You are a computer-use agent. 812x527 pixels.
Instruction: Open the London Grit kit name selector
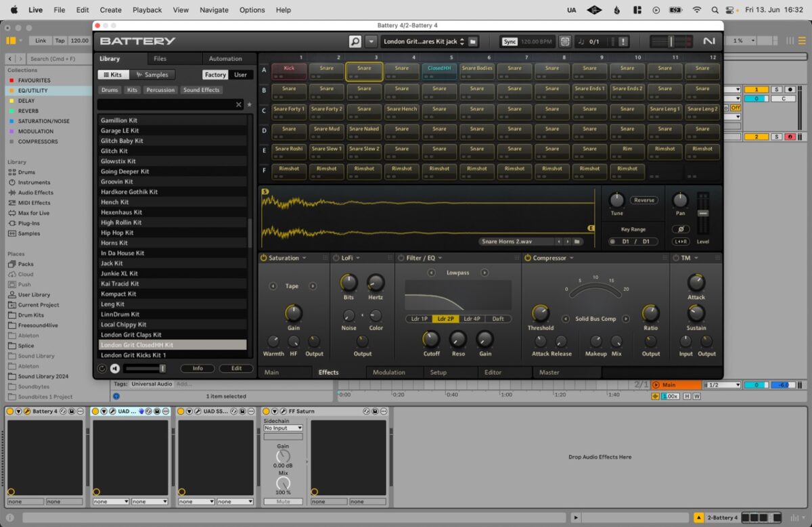(424, 41)
